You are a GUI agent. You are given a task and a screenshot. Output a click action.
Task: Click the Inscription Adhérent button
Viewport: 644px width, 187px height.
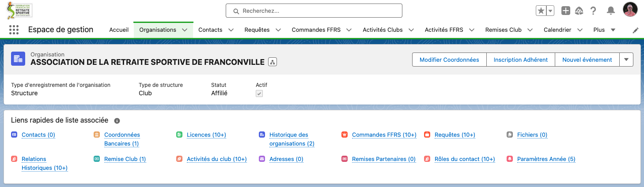[521, 60]
